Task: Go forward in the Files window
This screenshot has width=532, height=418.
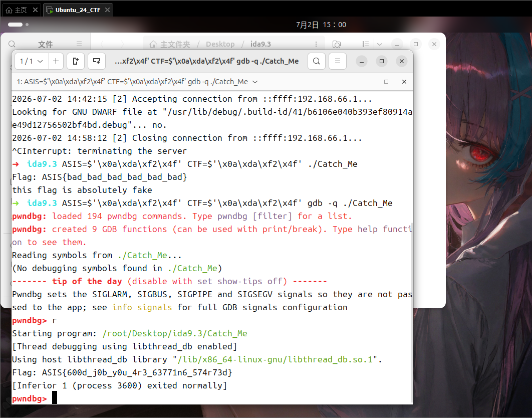Action: (122, 44)
